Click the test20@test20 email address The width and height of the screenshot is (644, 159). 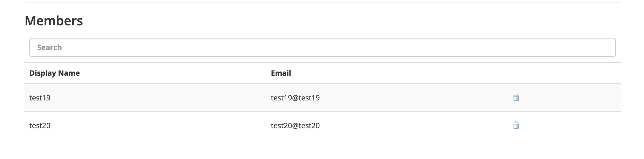(x=295, y=126)
